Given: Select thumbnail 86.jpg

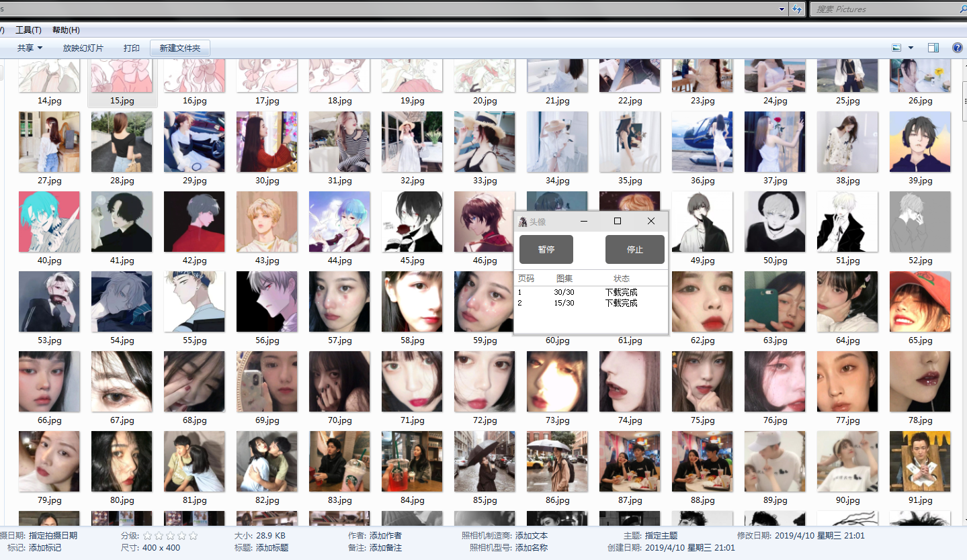Looking at the screenshot, I should click(558, 461).
